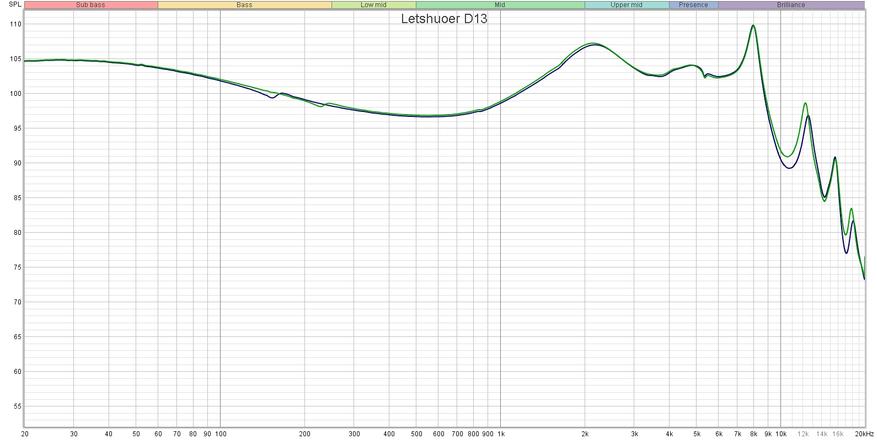This screenshot has height=440, width=877.
Task: Click the 65 dB axis value
Action: 17,337
